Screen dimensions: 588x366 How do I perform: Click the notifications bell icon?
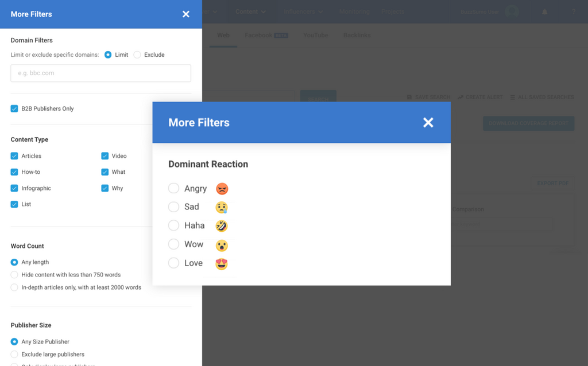coord(544,12)
